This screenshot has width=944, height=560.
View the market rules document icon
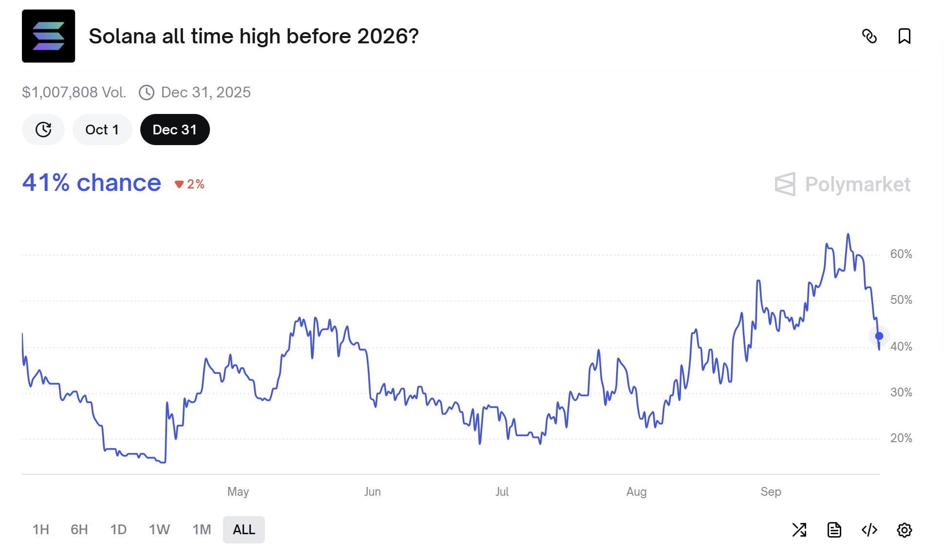click(834, 530)
